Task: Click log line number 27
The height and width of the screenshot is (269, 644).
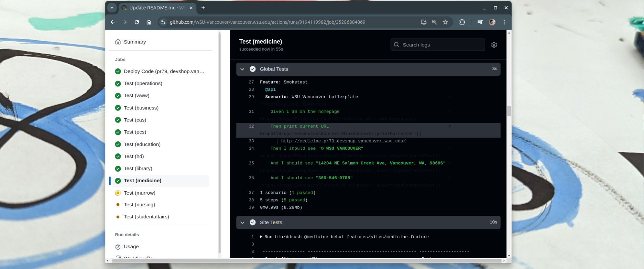Action: pos(251,82)
